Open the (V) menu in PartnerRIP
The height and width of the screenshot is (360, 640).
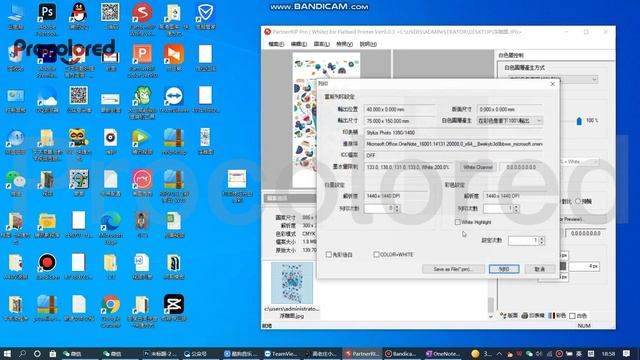point(344,44)
